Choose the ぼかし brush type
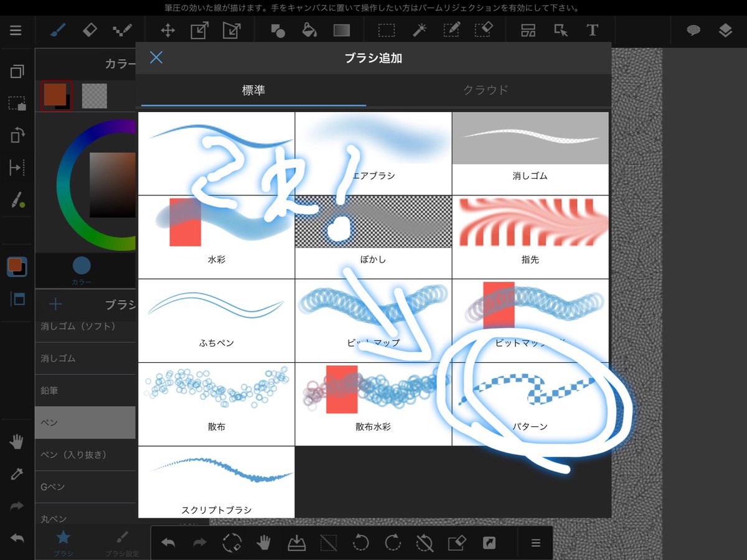This screenshot has width=747, height=560. 374,237
